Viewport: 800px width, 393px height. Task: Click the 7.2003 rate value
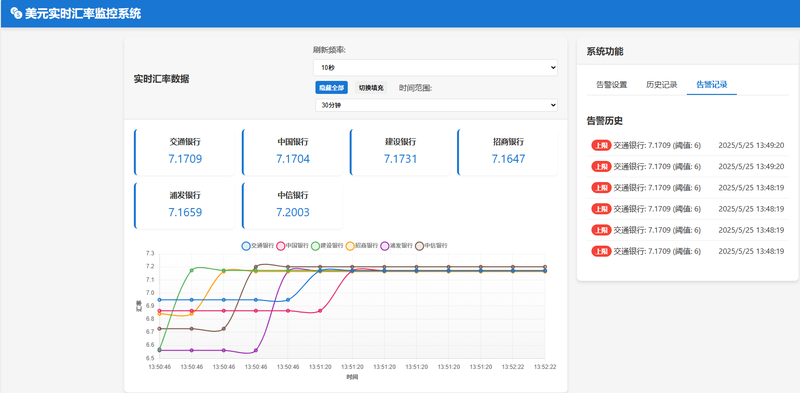293,212
